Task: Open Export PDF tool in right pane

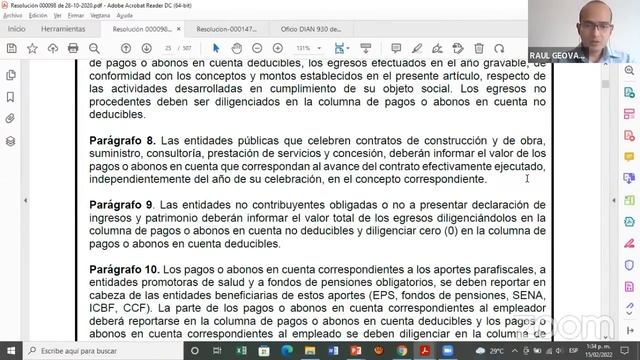Action: [x=629, y=92]
